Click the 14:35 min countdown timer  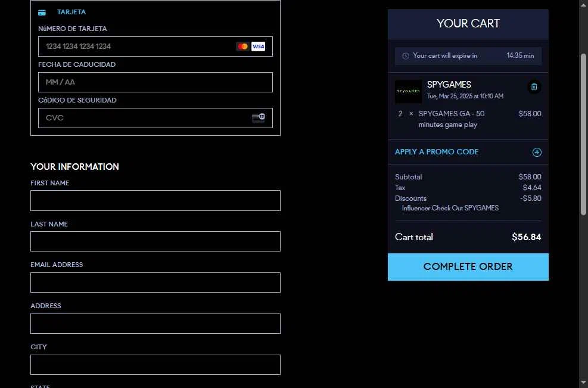[x=520, y=55]
